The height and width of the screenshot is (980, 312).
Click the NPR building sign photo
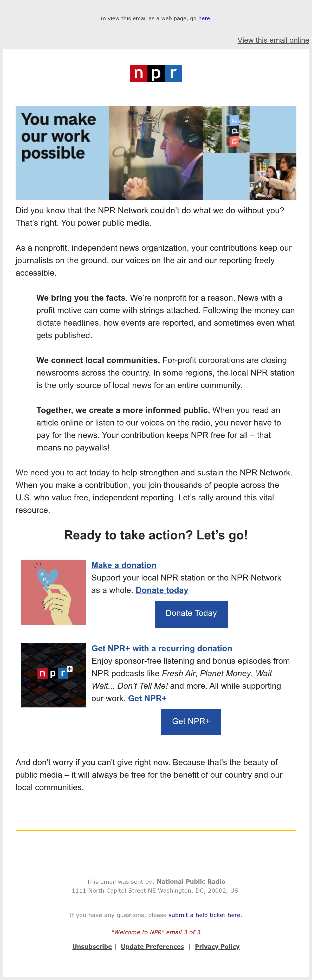coord(226,129)
